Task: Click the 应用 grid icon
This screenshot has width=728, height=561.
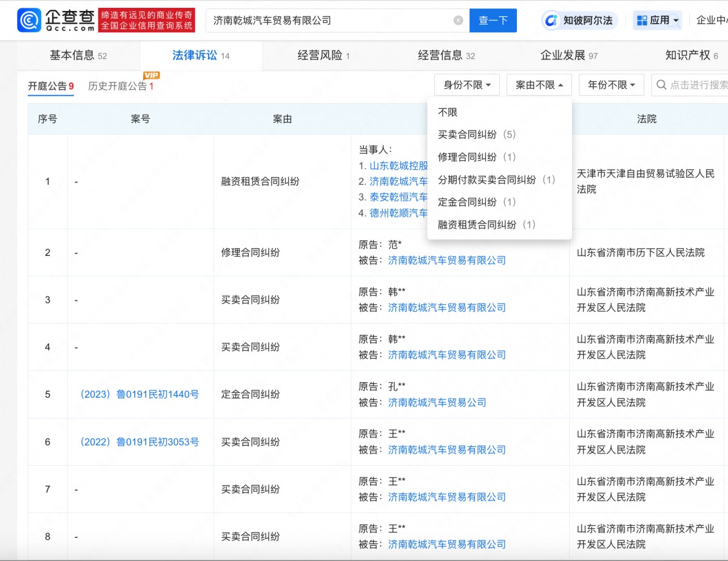Action: [x=642, y=21]
